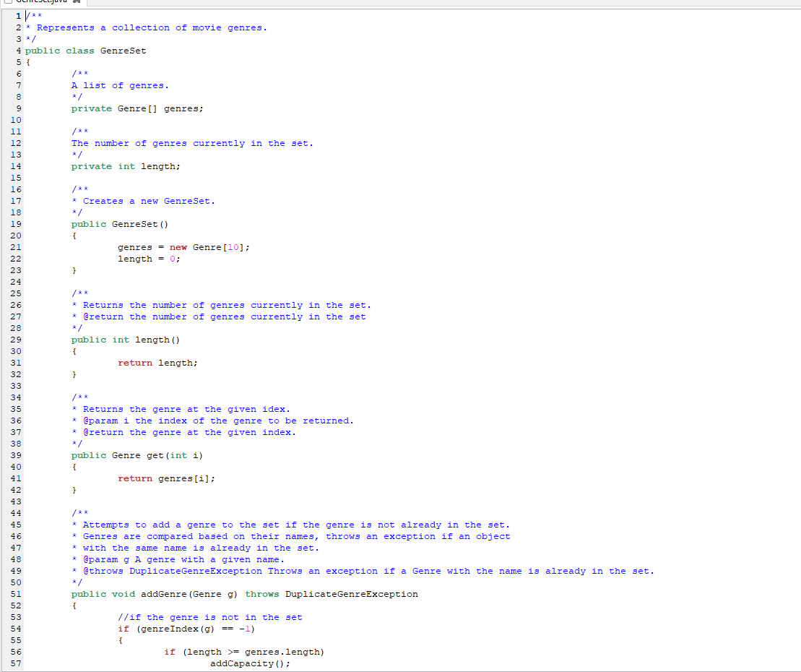Click the 'length = 0;' assignment line

150,259
